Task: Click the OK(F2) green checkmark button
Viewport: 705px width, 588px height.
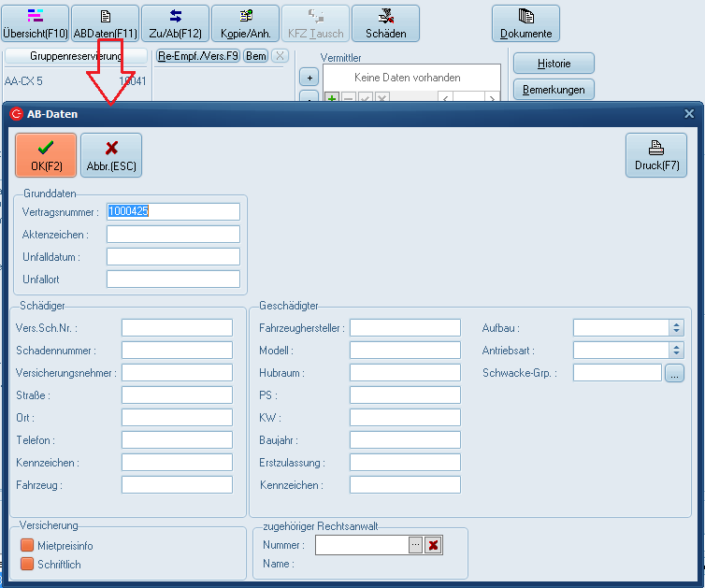Action: tap(46, 154)
